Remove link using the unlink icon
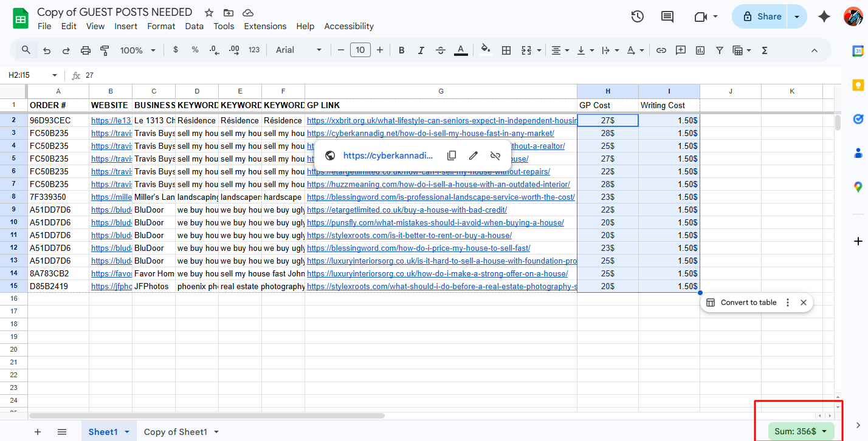868x441 pixels. coord(495,156)
